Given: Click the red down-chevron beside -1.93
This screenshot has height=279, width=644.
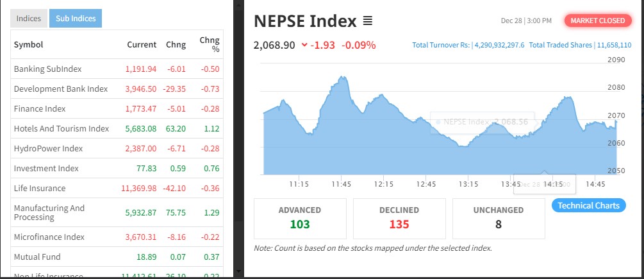Looking at the screenshot, I should click(304, 45).
